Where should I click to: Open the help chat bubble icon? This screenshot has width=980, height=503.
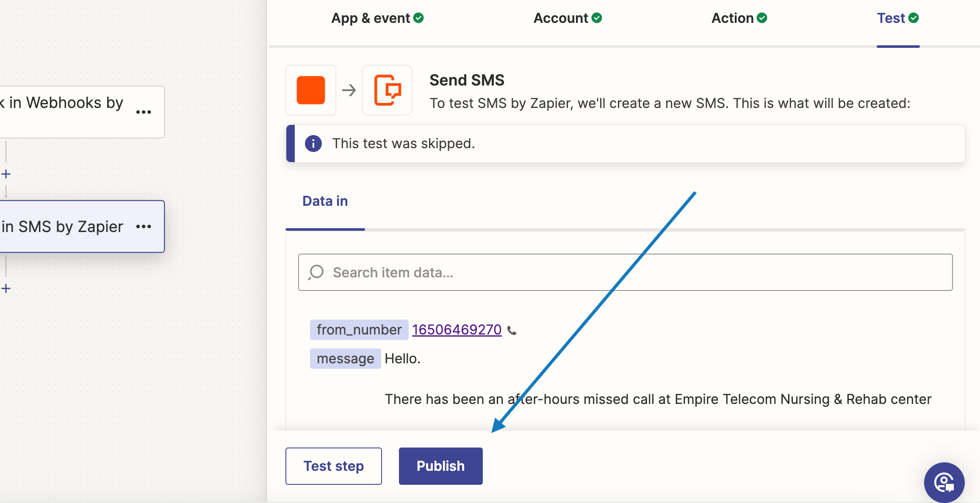point(944,482)
